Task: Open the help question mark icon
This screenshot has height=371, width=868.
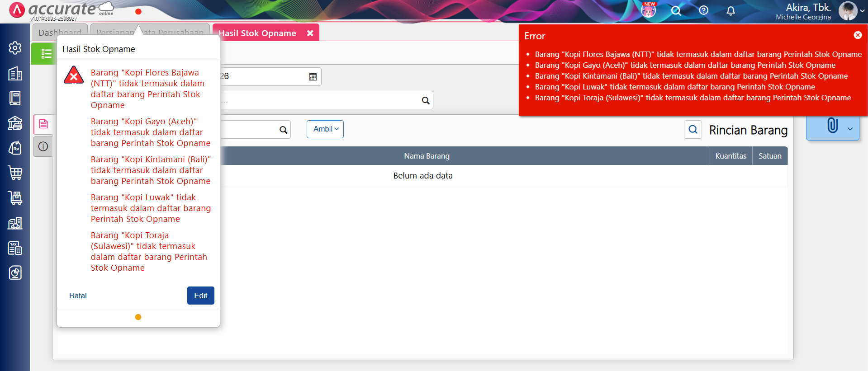Action: pyautogui.click(x=703, y=10)
